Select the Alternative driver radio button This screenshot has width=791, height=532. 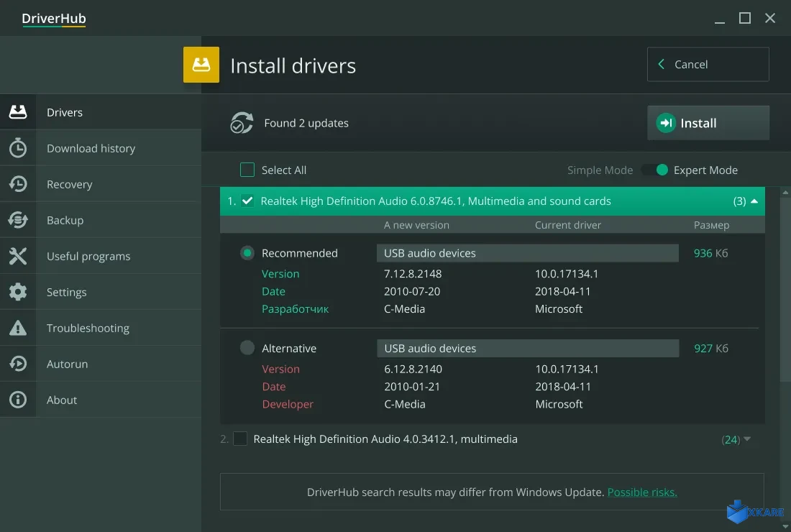pyautogui.click(x=247, y=348)
